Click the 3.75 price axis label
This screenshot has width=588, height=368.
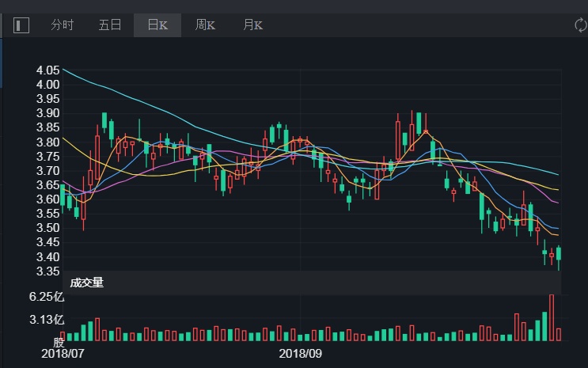(47, 157)
